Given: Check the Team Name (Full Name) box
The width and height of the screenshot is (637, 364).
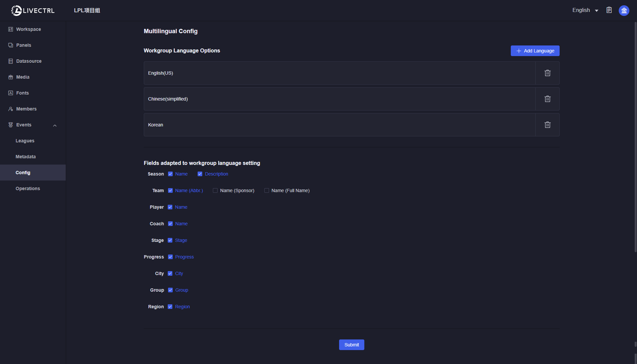Looking at the screenshot, I should (x=266, y=190).
